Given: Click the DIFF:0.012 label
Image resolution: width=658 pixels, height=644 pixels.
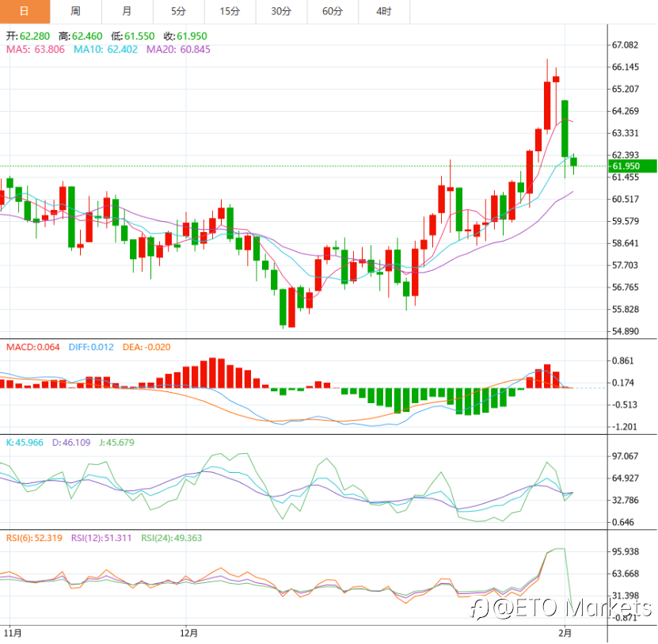Looking at the screenshot, I should (x=91, y=348).
